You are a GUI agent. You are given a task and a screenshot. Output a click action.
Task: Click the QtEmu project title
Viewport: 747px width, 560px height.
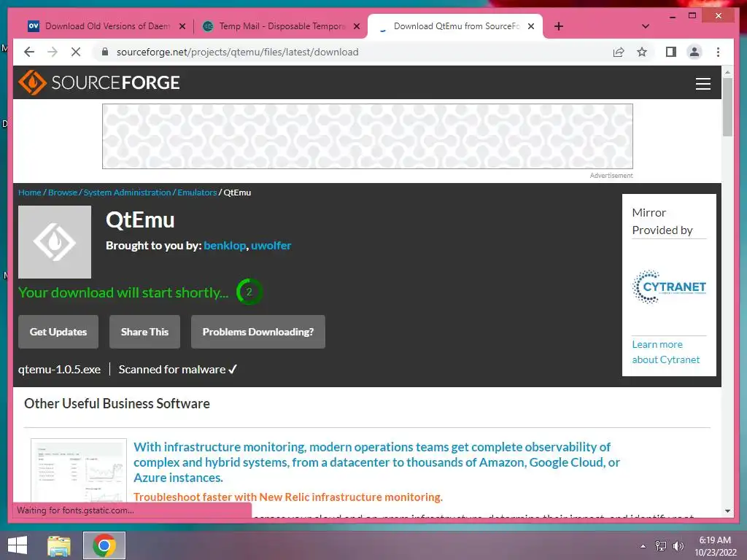point(140,220)
